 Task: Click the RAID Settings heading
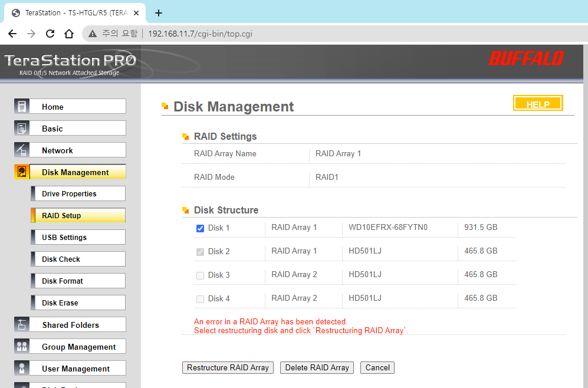click(x=225, y=136)
